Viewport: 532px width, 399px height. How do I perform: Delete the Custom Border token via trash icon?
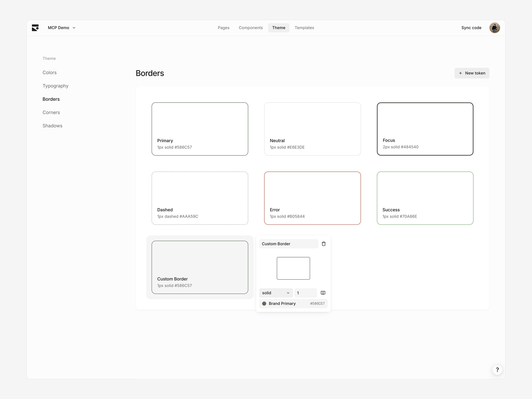tap(323, 244)
